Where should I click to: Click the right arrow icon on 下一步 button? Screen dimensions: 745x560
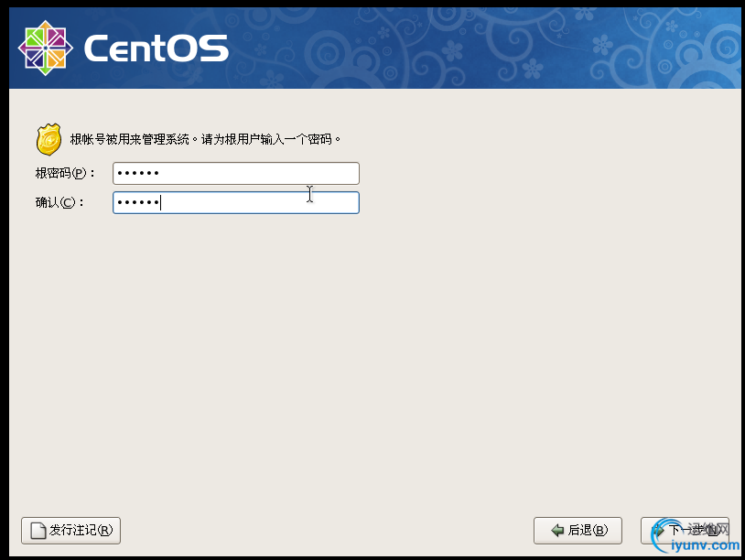pos(658,531)
